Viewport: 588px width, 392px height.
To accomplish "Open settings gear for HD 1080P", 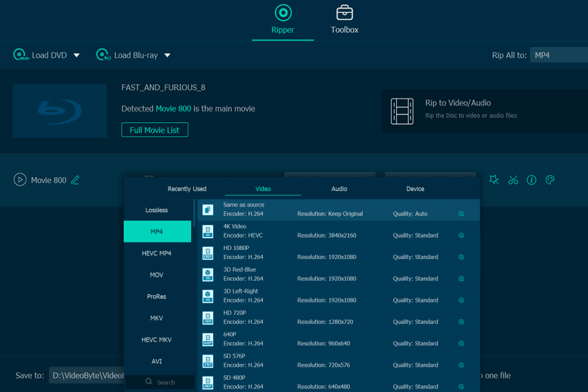I will click(461, 257).
